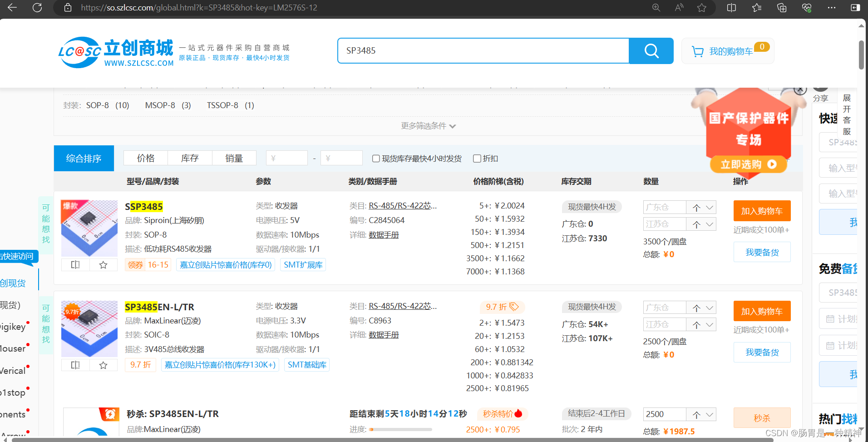
Task: Click 我要备货 for SSP3485
Action: pos(762,252)
